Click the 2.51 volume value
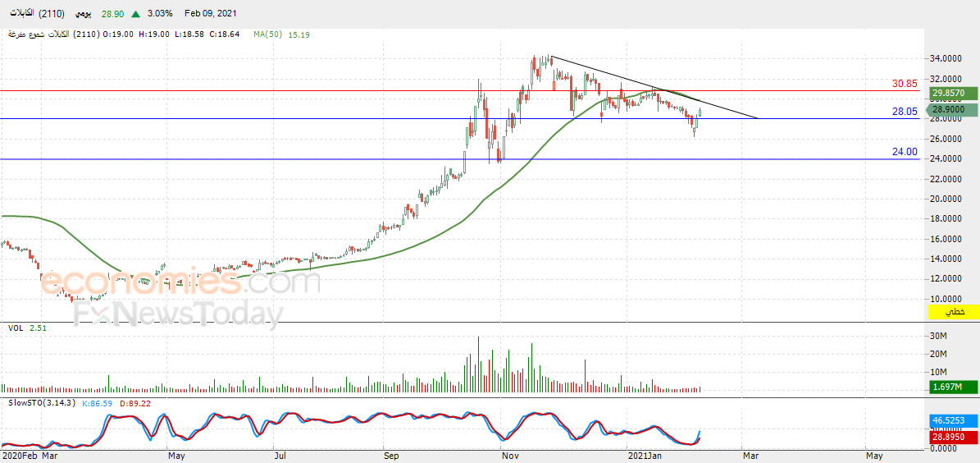 click(x=39, y=328)
